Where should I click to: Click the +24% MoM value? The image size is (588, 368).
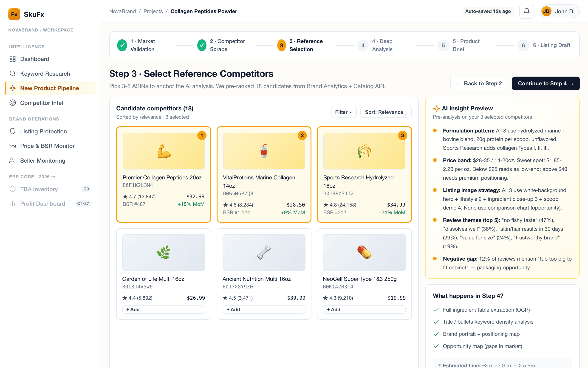pyautogui.click(x=392, y=212)
